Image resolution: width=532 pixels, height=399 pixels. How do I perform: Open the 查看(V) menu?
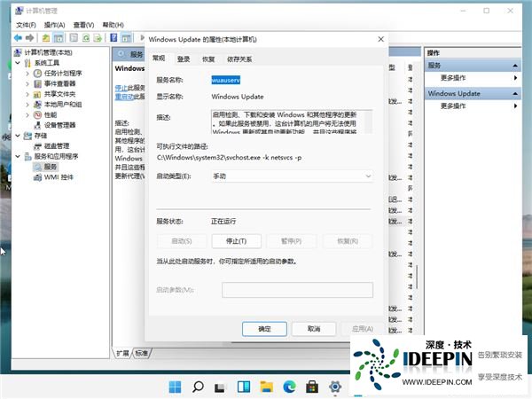coord(84,25)
